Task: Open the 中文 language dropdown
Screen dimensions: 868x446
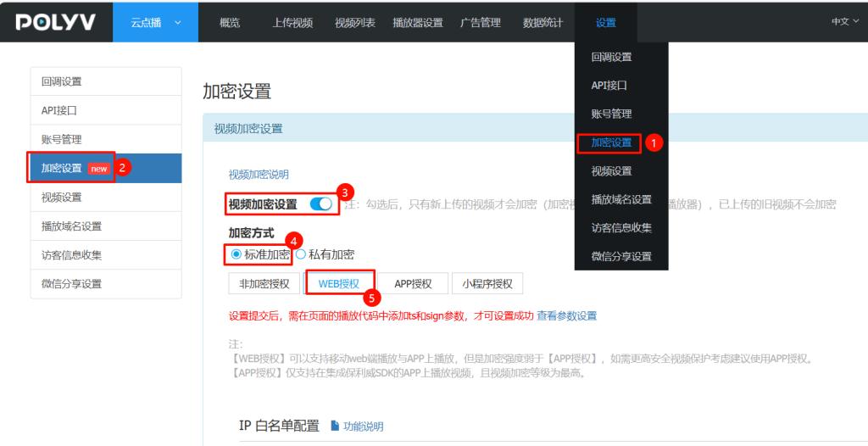Action: coord(844,22)
